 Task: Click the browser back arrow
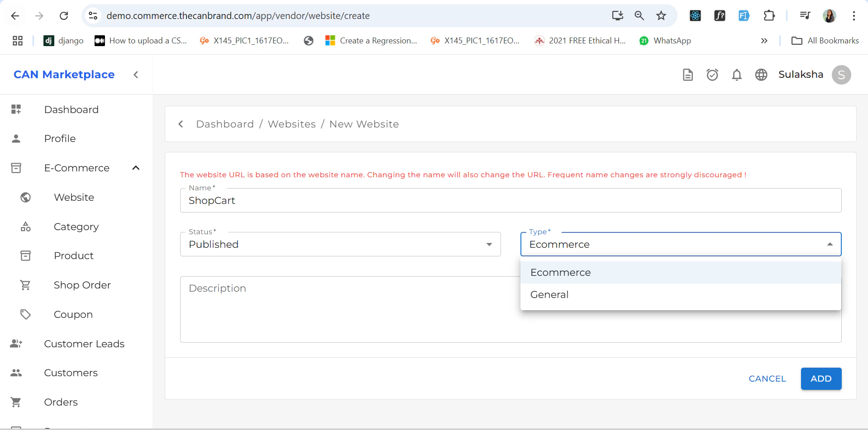click(15, 16)
